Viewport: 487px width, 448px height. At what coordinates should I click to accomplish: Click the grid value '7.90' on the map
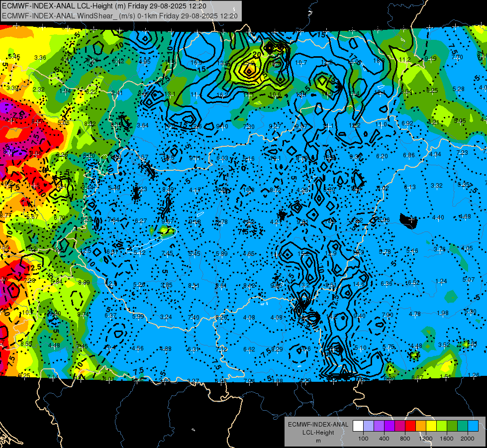[388, 315]
